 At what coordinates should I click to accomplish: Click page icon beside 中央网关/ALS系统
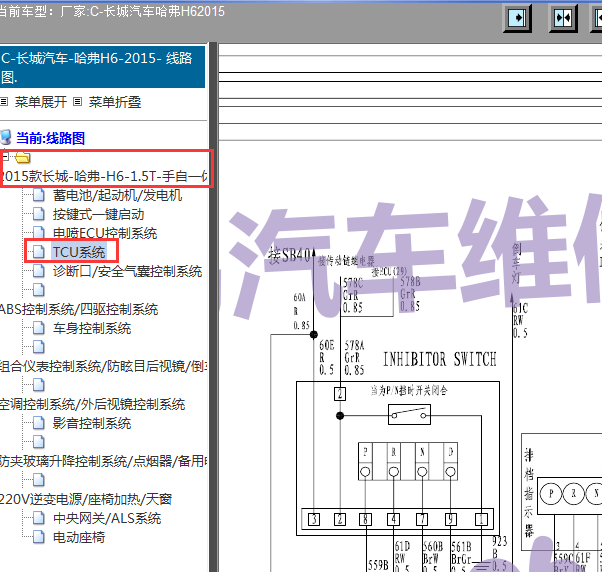[38, 518]
